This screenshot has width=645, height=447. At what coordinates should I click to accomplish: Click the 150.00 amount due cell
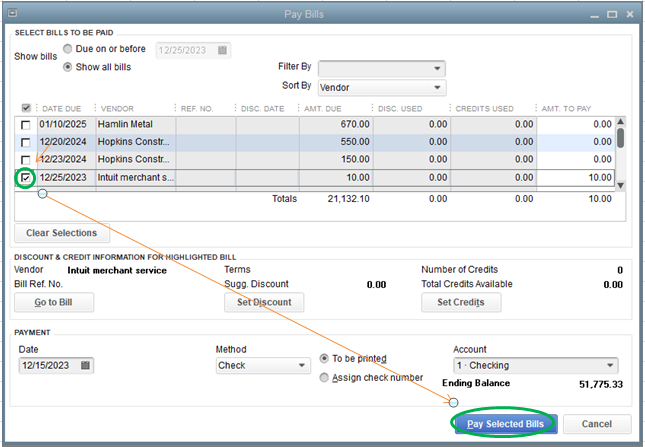click(336, 159)
